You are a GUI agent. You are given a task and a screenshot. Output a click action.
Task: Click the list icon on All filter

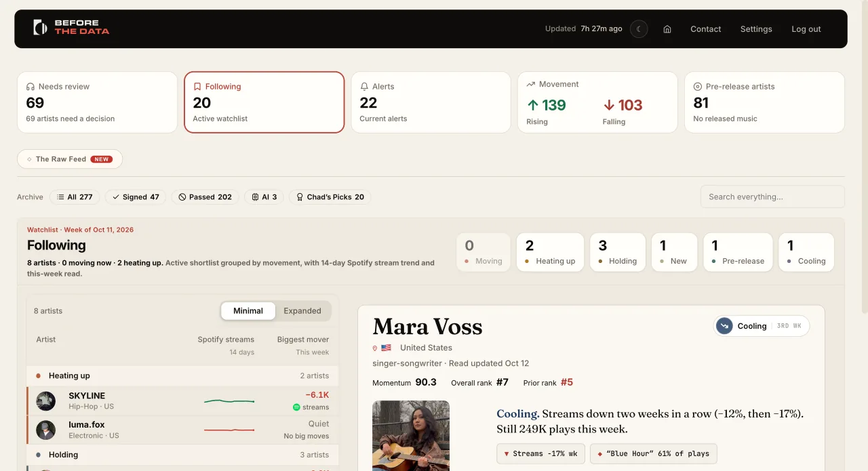pos(60,197)
